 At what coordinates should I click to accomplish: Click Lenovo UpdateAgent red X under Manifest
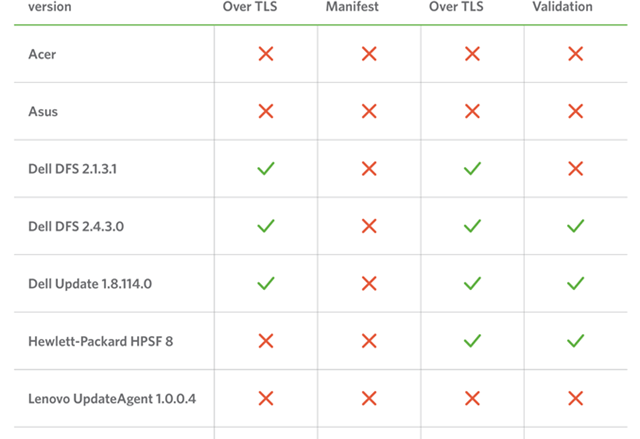pyautogui.click(x=369, y=399)
